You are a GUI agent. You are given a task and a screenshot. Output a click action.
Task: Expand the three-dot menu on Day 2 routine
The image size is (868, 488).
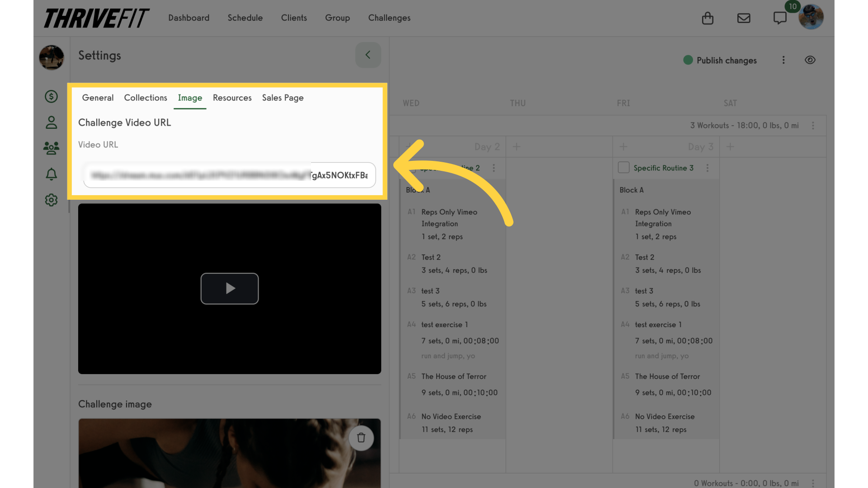tap(493, 168)
